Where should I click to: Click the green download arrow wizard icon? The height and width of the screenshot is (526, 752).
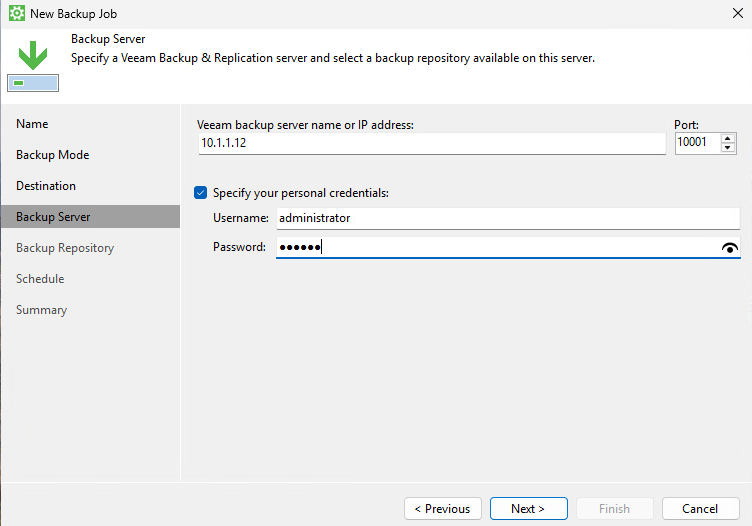click(33, 66)
